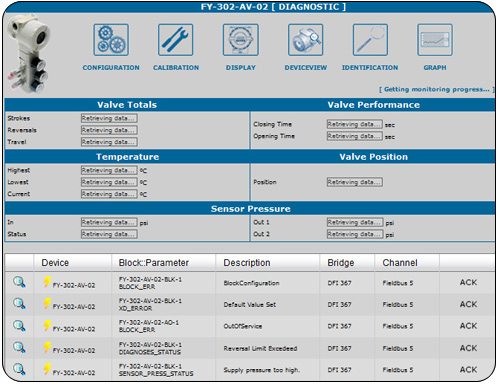Select DIAGNOSES_STATUS parameter cell

150,348
